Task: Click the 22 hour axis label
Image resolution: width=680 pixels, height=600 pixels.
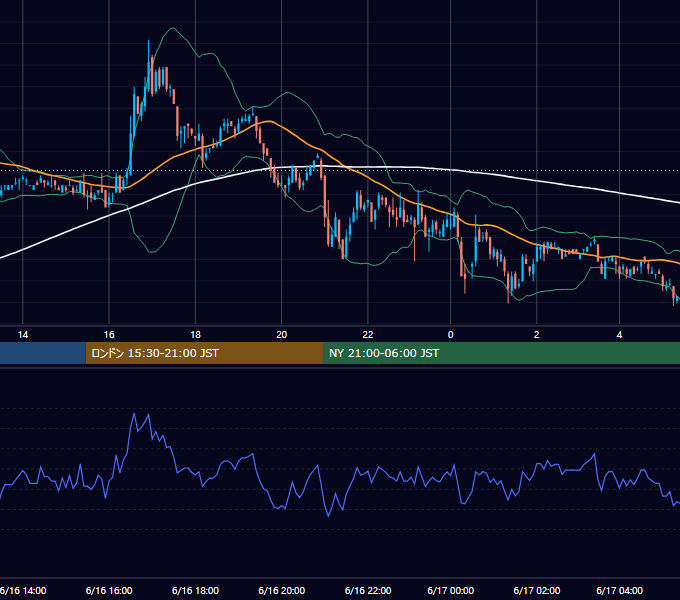Action: tap(368, 335)
